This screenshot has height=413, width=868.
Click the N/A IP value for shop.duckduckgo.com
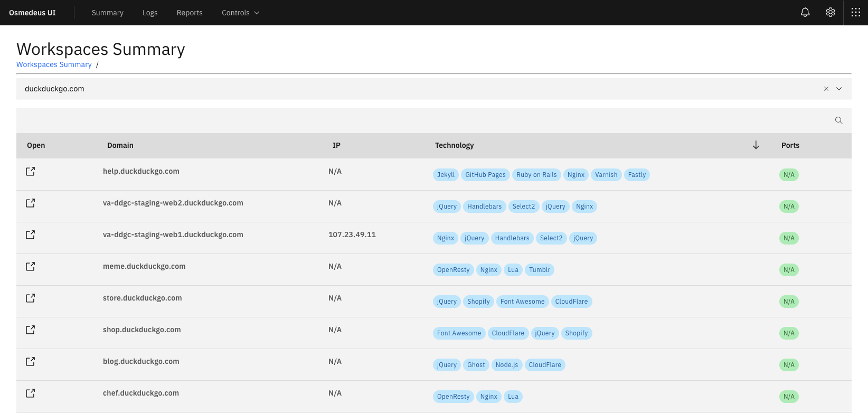[x=335, y=330]
